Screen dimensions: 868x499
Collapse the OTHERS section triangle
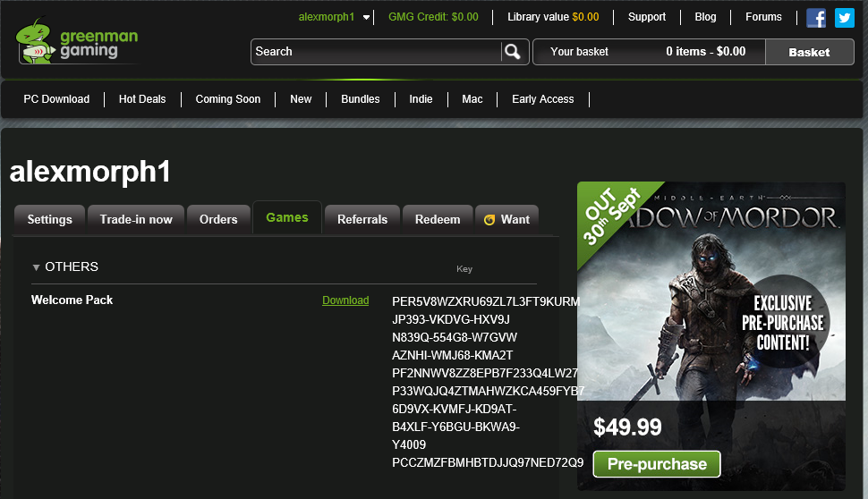click(36, 267)
